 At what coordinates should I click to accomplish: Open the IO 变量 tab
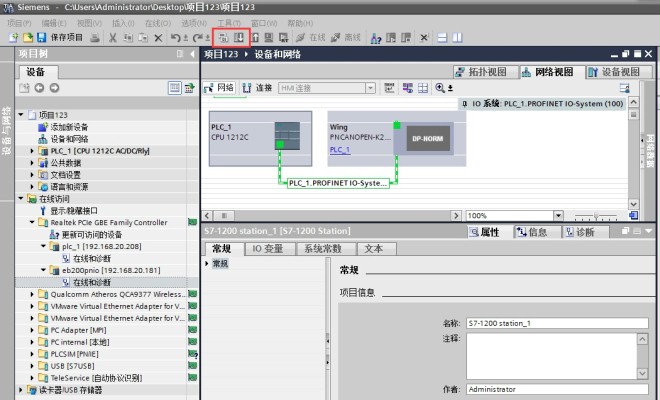267,248
